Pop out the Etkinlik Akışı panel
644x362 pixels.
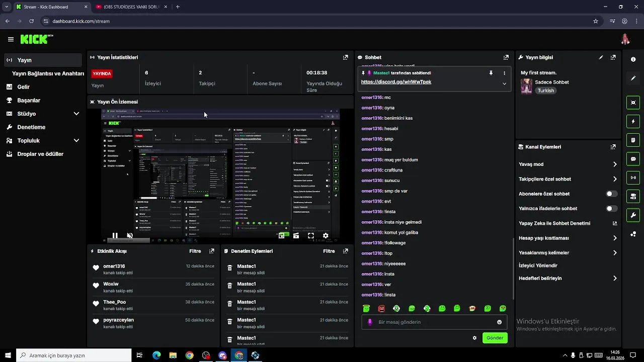212,251
